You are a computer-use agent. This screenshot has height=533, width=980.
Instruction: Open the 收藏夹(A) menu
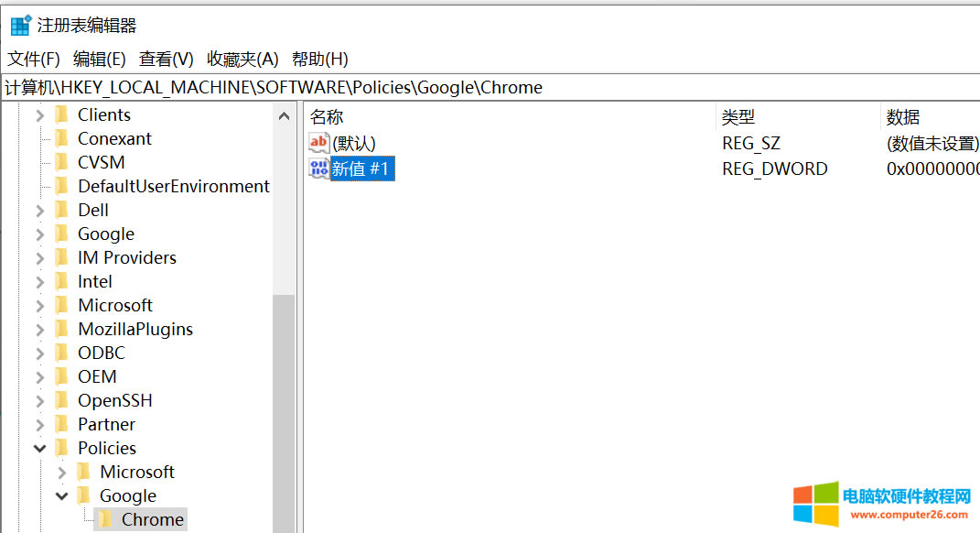click(x=242, y=60)
